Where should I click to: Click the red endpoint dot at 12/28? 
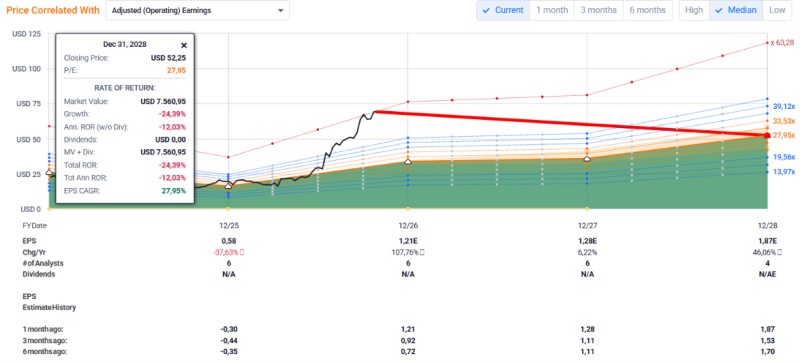pyautogui.click(x=767, y=135)
